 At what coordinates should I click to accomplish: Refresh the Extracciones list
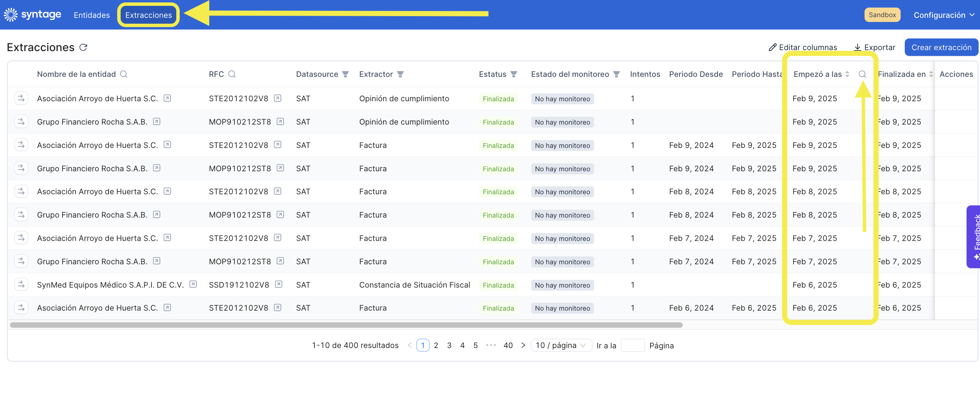coord(83,47)
